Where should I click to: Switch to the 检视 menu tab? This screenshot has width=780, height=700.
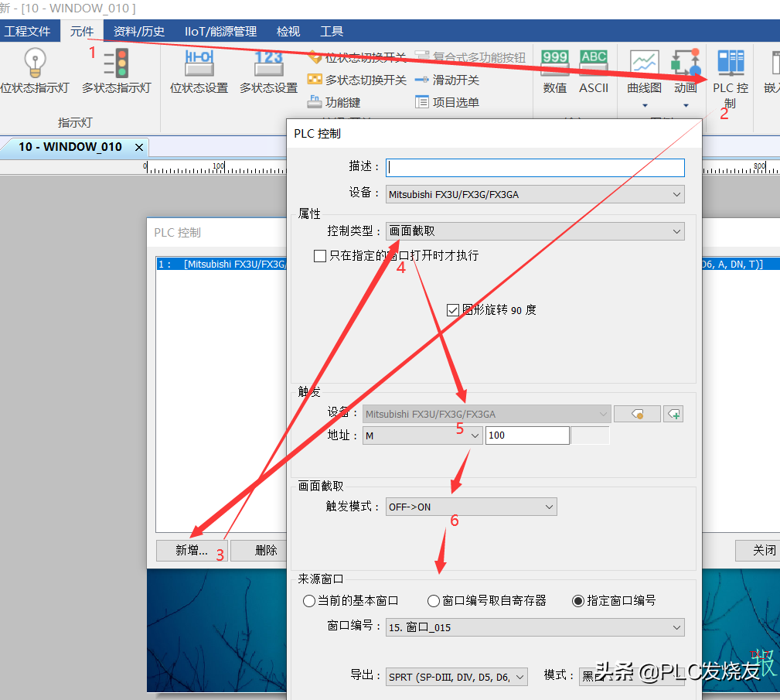[x=288, y=32]
